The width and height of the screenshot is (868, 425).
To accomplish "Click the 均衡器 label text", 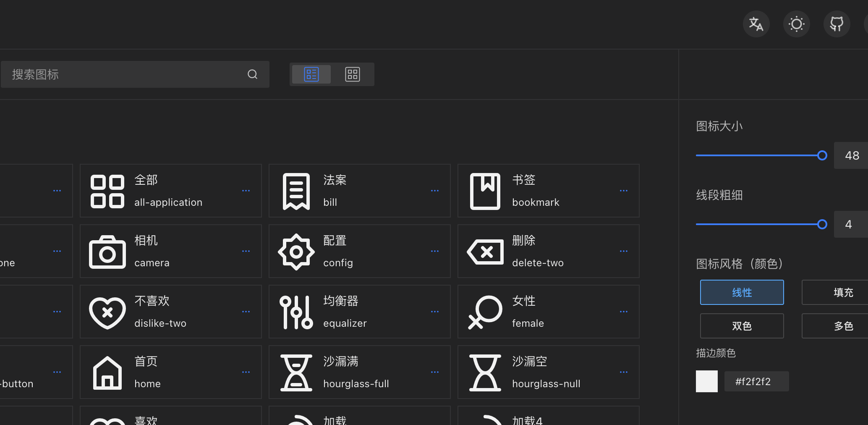I will (x=341, y=301).
